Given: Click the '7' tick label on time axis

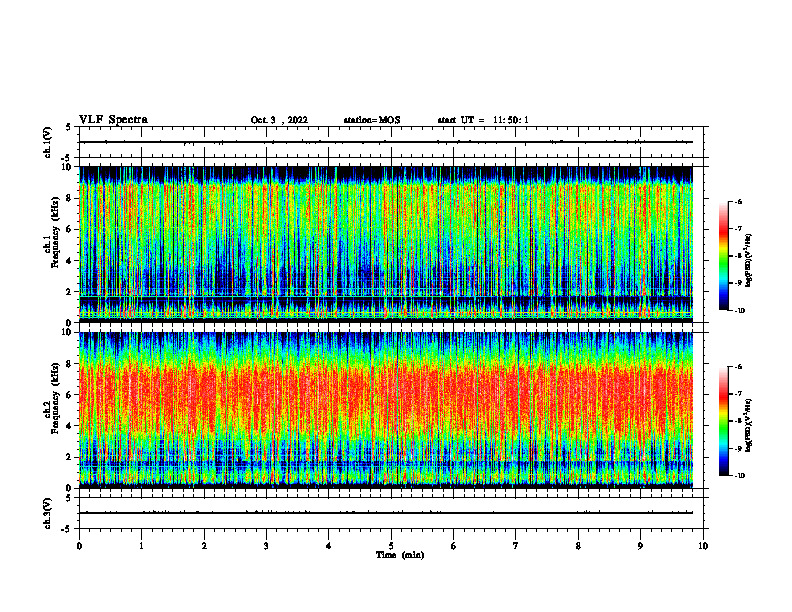Looking at the screenshot, I should coord(516,546).
